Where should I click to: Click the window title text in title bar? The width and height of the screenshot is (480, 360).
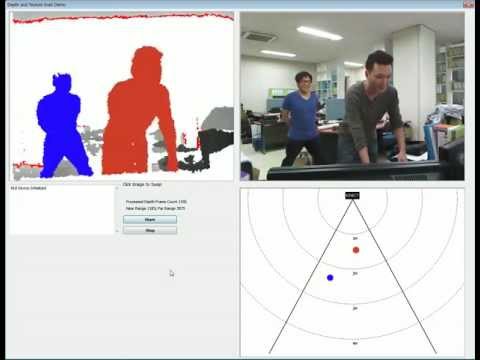pos(36,4)
